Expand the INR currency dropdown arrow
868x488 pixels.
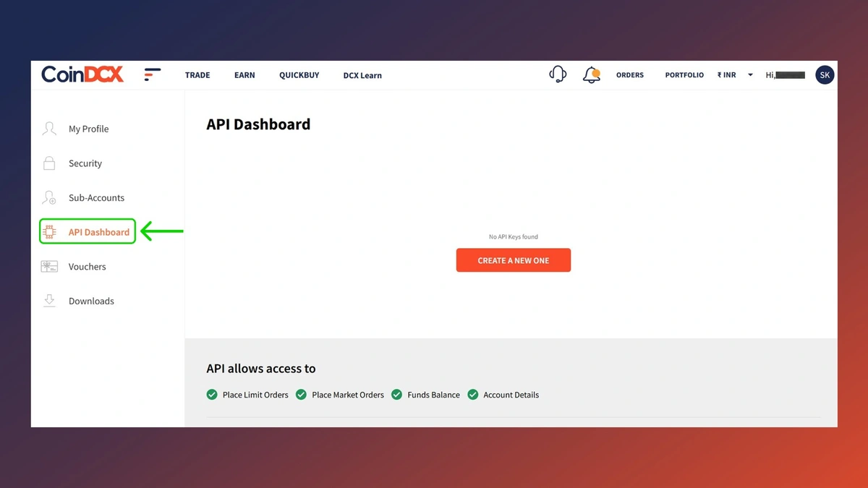pos(750,75)
